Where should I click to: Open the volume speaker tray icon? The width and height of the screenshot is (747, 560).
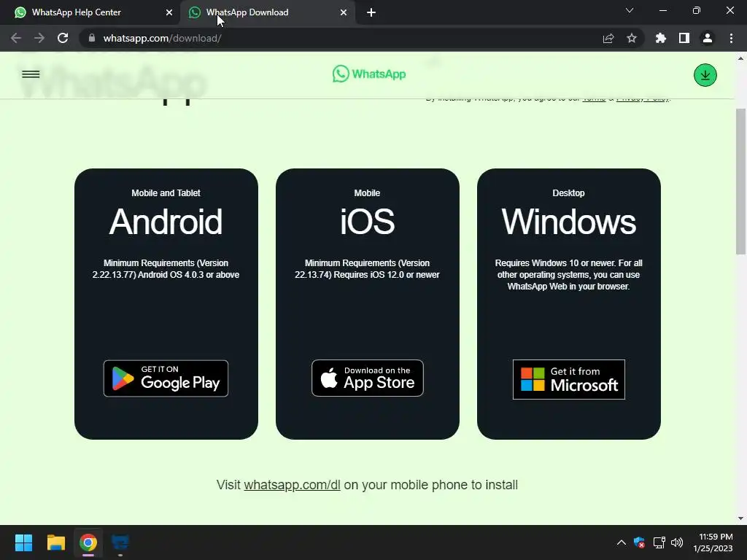[676, 542]
